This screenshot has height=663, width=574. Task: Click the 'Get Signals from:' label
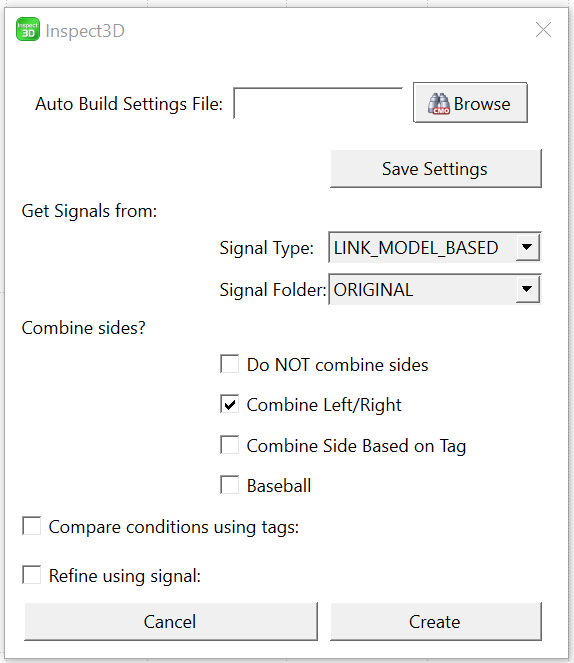(89, 211)
